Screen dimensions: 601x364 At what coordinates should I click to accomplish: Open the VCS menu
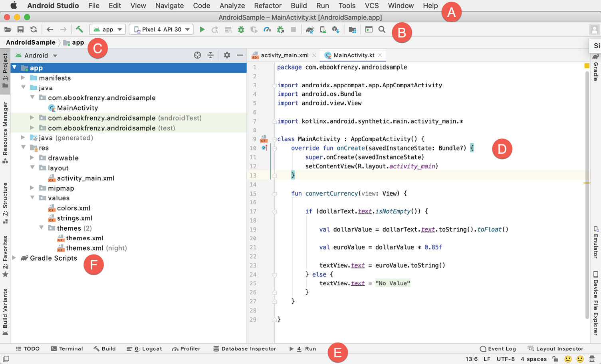(371, 6)
